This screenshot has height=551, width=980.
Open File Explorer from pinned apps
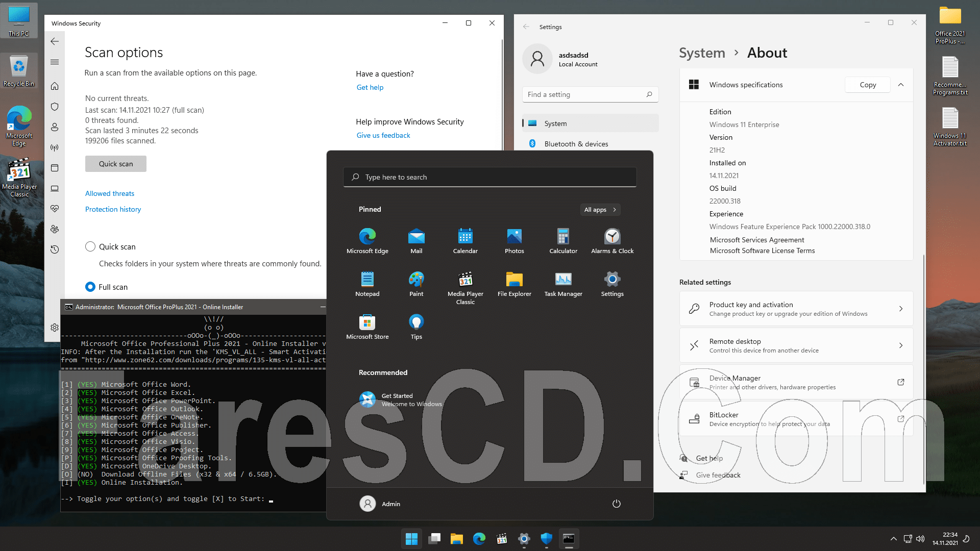click(514, 284)
